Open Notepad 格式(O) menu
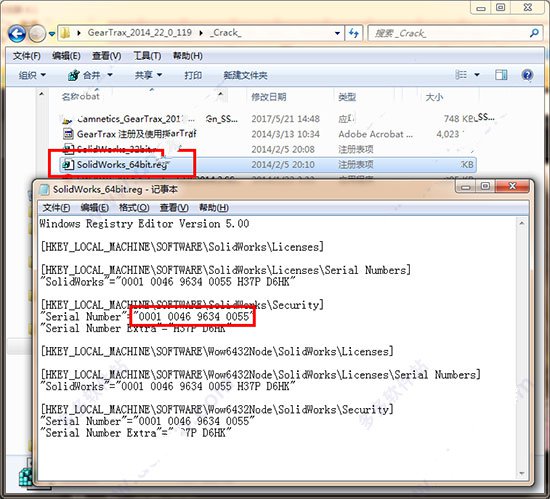The width and height of the screenshot is (550, 499). [x=134, y=208]
